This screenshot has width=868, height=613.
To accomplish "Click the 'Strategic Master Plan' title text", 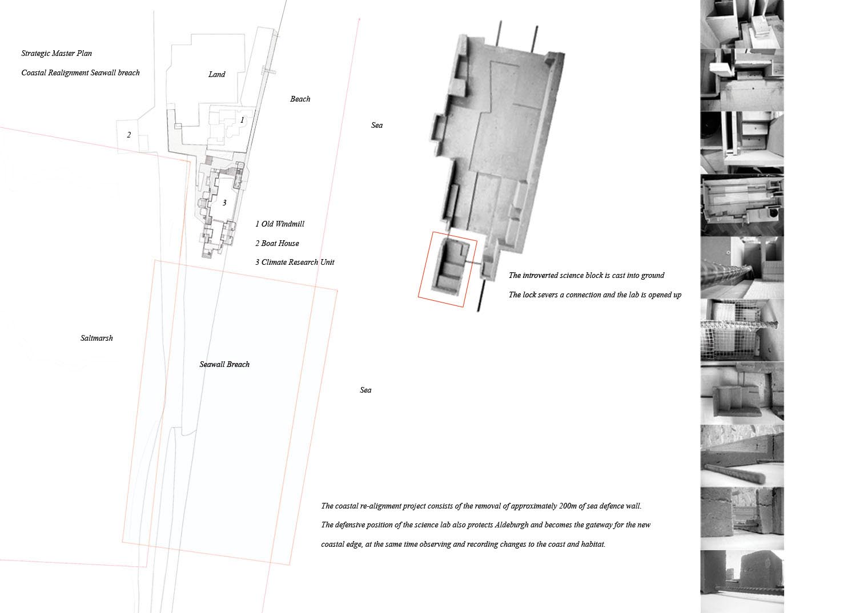I will point(57,54).
